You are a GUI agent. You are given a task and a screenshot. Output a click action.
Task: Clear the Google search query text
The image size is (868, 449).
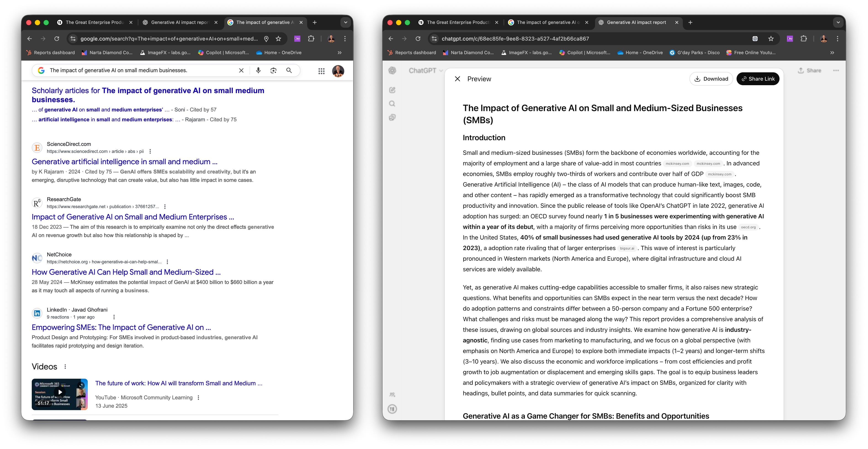(241, 70)
